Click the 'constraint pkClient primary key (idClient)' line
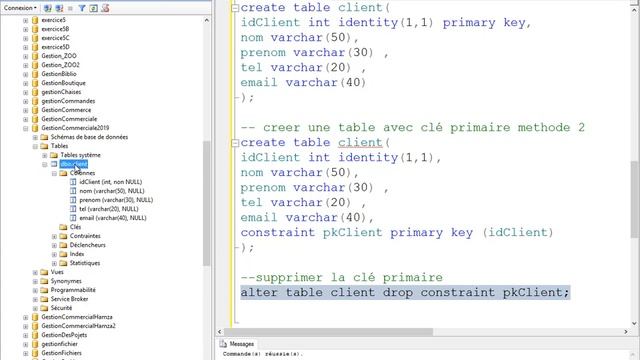 tap(397, 233)
